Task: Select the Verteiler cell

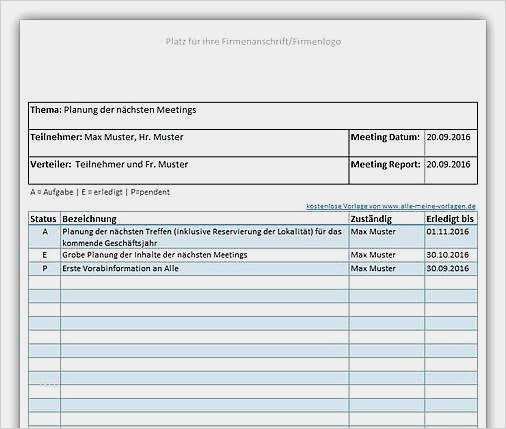Action: pos(189,170)
